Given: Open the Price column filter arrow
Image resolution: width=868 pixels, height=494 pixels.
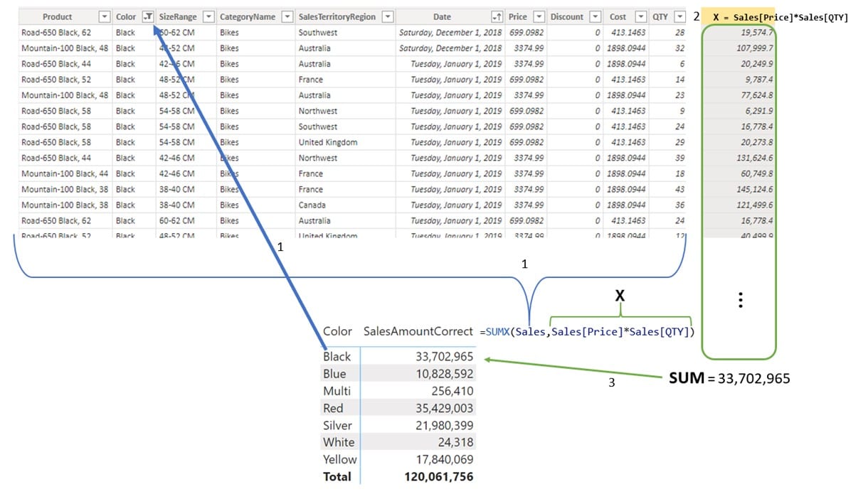Looking at the screenshot, I should pos(539,16).
